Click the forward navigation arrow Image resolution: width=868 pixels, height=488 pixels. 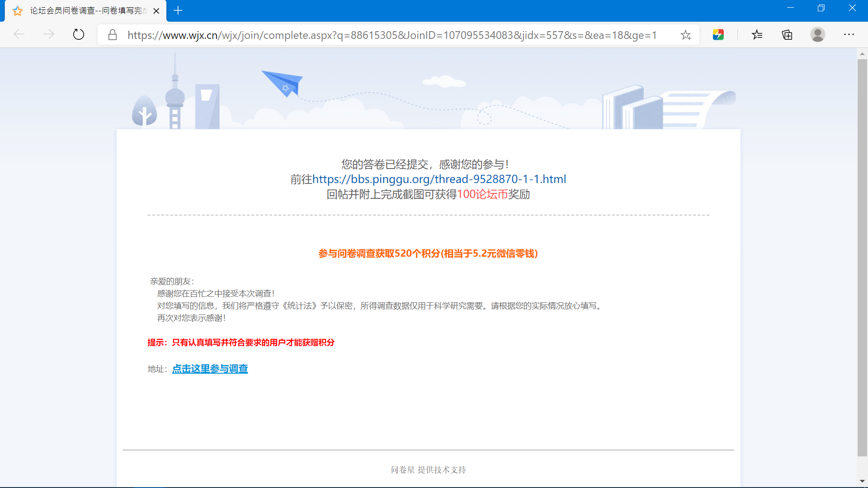coord(49,34)
